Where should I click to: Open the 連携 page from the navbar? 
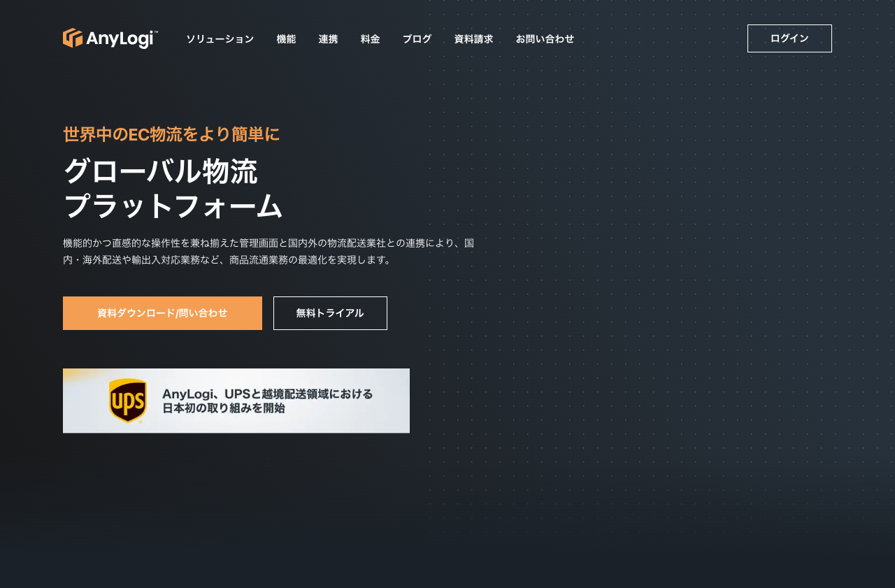tap(328, 39)
